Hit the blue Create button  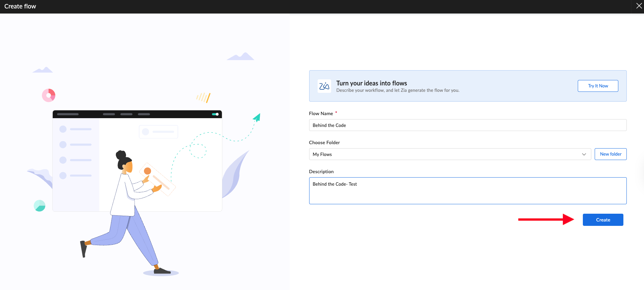603,220
